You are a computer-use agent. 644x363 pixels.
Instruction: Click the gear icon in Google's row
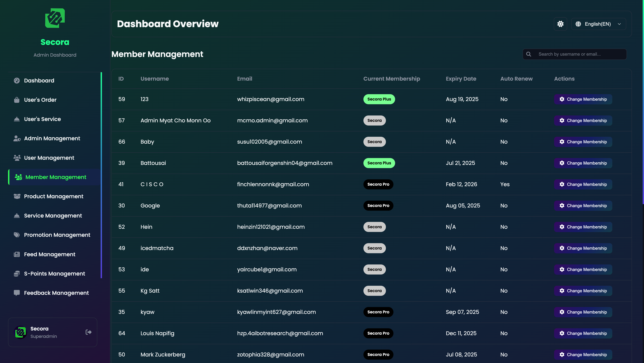tap(562, 206)
